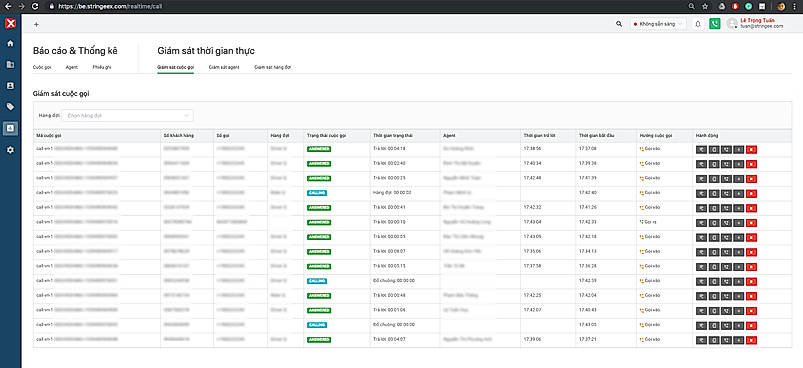The height and width of the screenshot is (368, 803).
Task: Click the fourth grey action for 17:42:33 call
Action: (x=739, y=223)
